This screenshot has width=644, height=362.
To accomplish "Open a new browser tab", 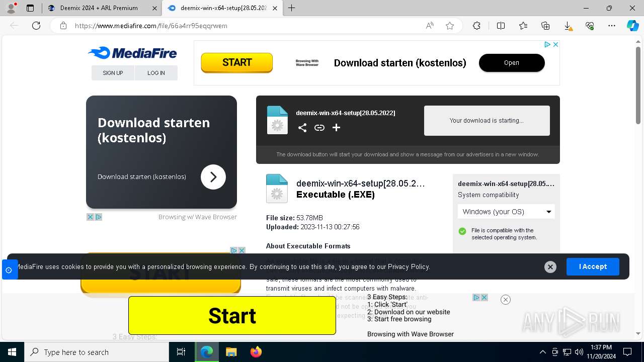I will coord(291,8).
